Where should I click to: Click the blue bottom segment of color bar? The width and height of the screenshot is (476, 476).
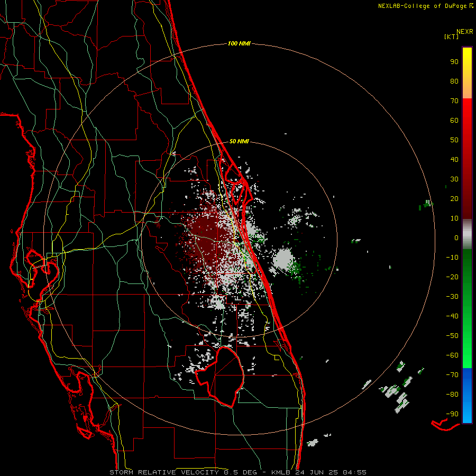pos(467,395)
